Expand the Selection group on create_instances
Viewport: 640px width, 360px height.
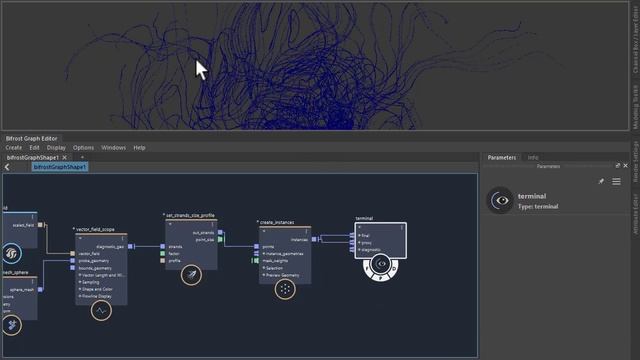point(264,268)
